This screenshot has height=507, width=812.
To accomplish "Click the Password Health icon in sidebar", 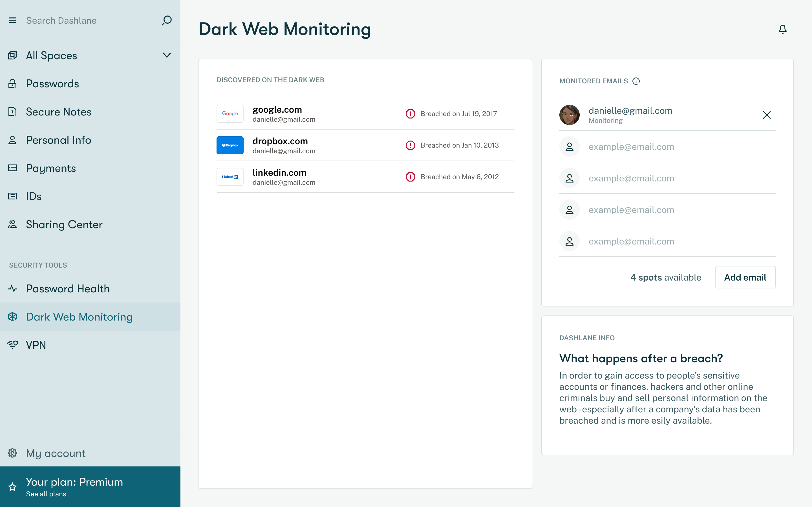I will coord(12,288).
